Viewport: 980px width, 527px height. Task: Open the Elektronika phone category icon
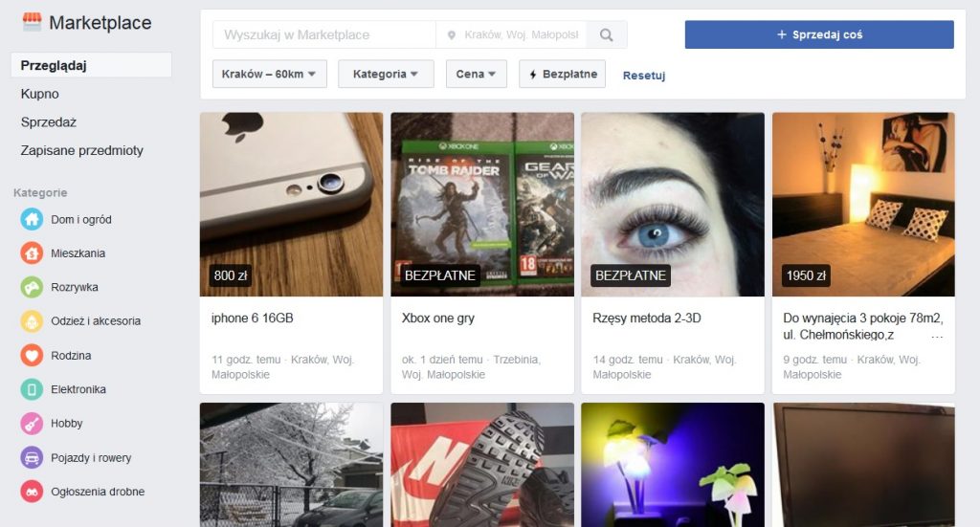pyautogui.click(x=32, y=389)
